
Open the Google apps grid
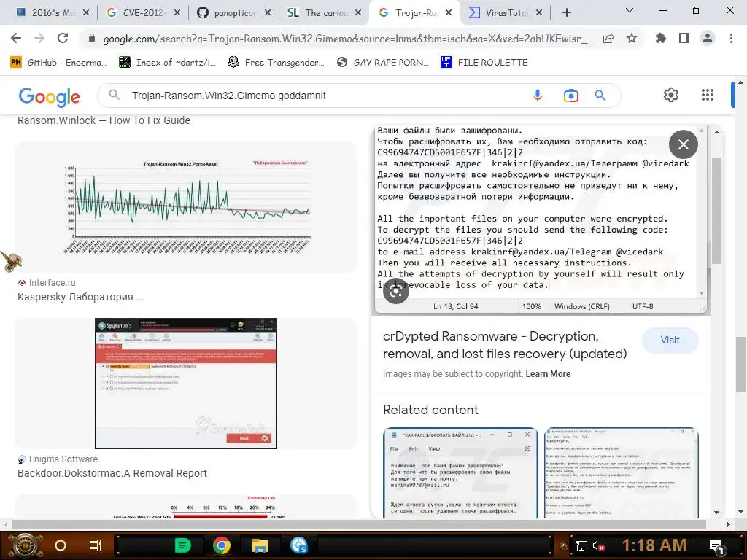(x=708, y=95)
